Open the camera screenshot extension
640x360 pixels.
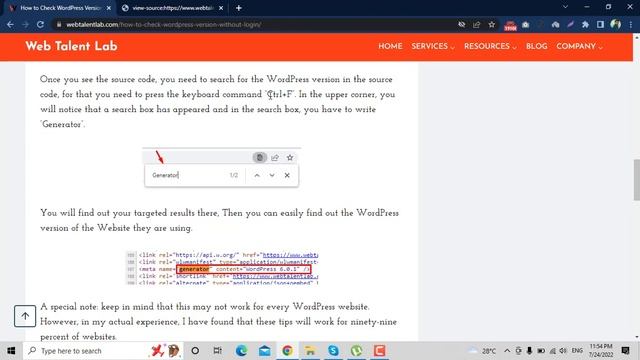point(526,24)
